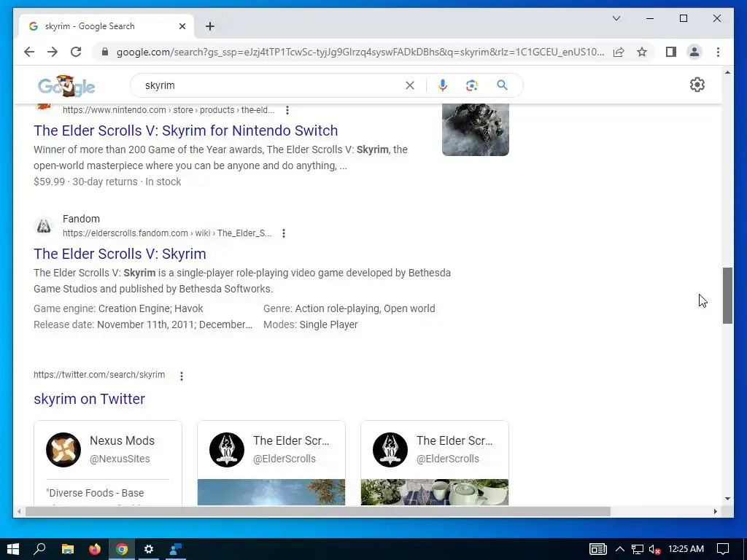Click the horizontal scroll right arrow
The image size is (747, 560).
(715, 511)
